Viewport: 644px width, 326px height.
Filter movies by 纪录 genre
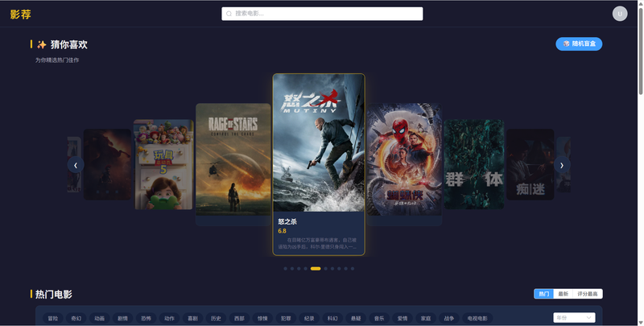click(309, 318)
